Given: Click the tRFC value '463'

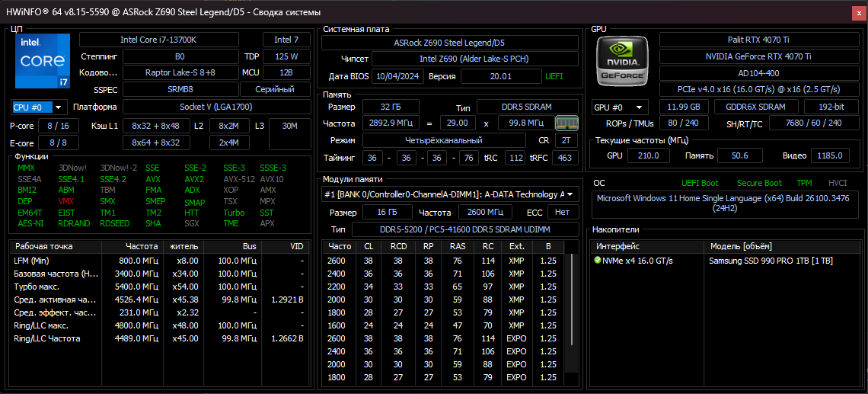Looking at the screenshot, I should click(565, 158).
